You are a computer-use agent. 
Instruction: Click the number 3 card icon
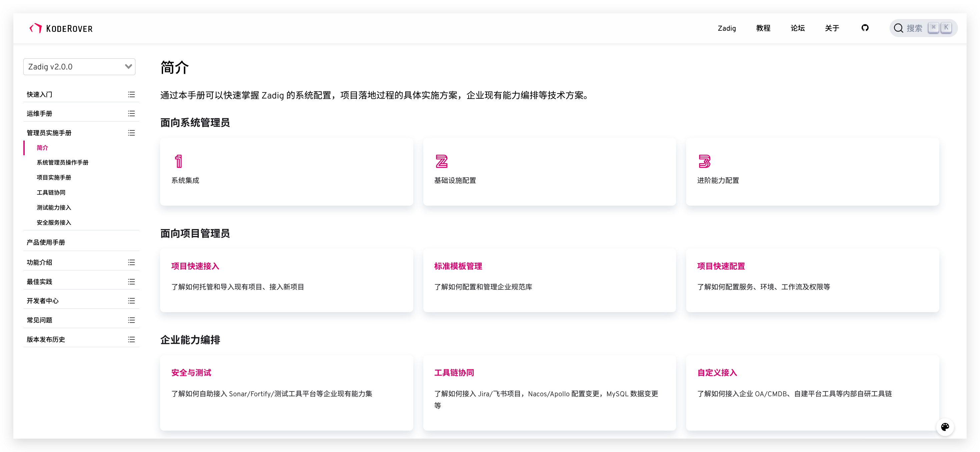[704, 161]
